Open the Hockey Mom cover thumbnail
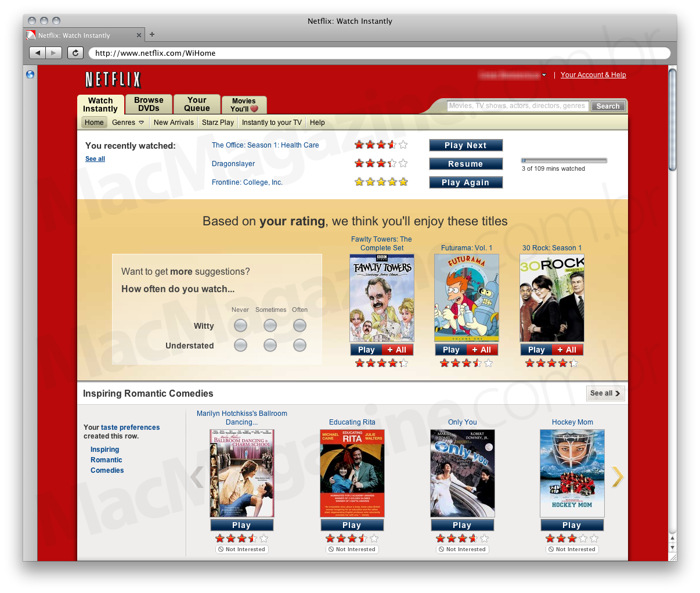 tap(572, 473)
